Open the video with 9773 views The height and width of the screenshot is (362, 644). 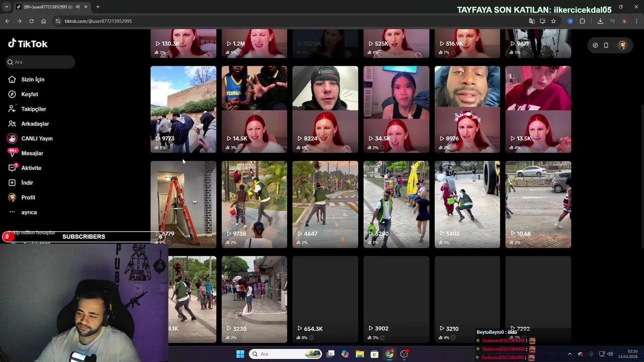183,109
